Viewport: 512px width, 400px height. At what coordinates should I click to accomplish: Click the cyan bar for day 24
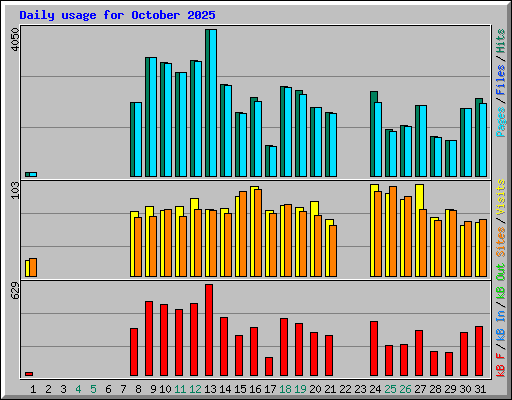point(378,139)
